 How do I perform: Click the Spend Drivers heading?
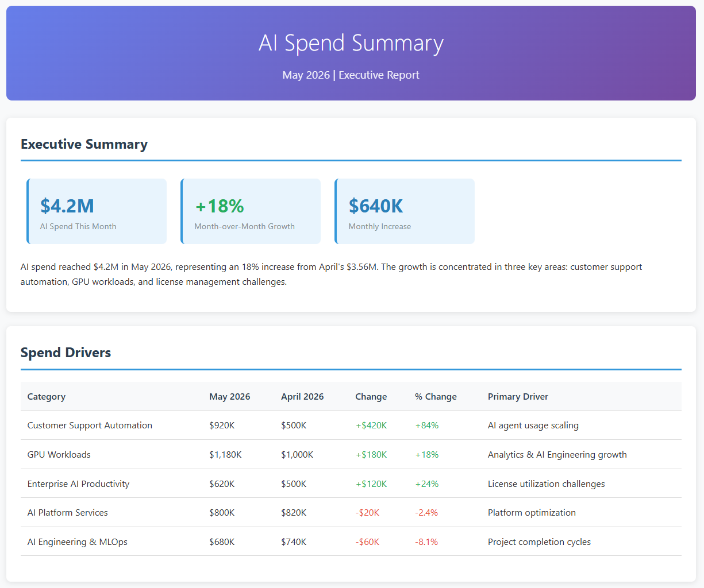pos(66,353)
